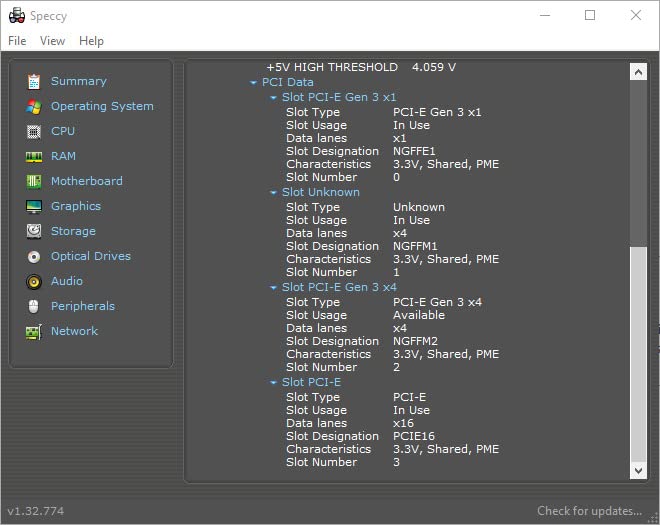This screenshot has width=660, height=525.
Task: Open Peripherals via the mouse icon
Action: pyautogui.click(x=34, y=307)
